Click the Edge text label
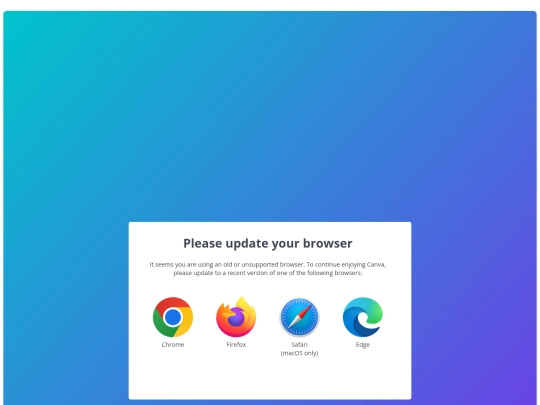Screen dimensions: 540x405 coord(363,344)
